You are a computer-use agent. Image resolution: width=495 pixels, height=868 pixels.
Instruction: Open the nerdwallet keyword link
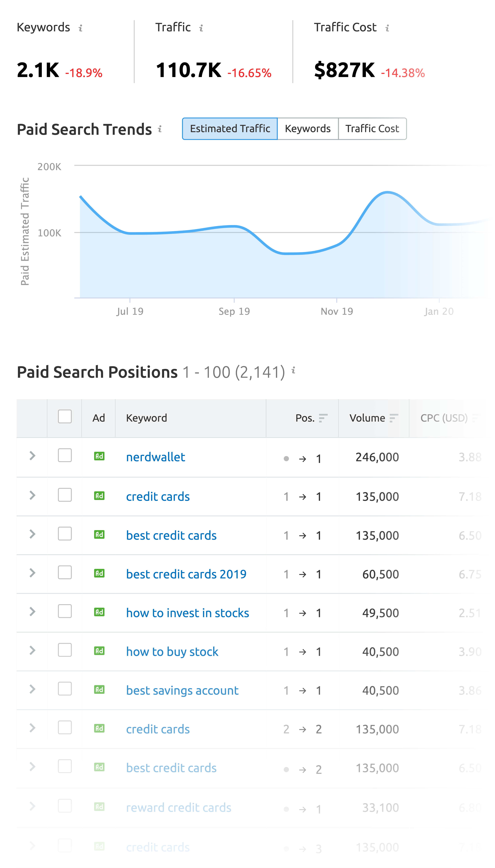(156, 457)
